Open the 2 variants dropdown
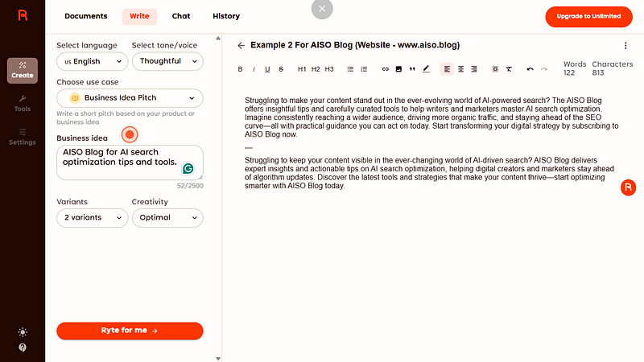The image size is (644, 362). 93,218
